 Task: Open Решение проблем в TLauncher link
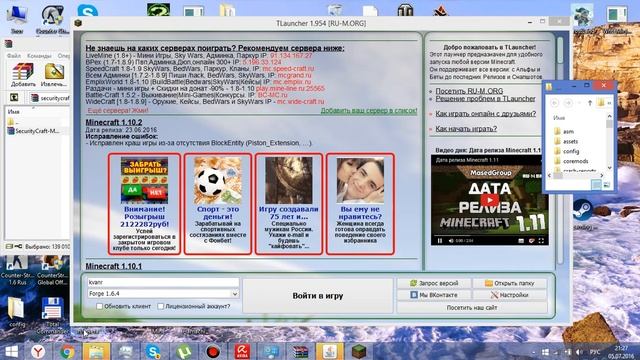pos(485,99)
